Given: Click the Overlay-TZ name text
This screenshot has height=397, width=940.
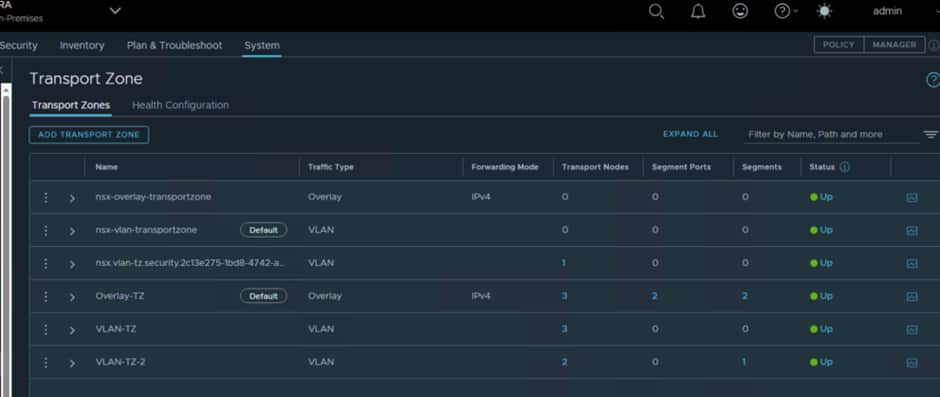Looking at the screenshot, I should 120,296.
